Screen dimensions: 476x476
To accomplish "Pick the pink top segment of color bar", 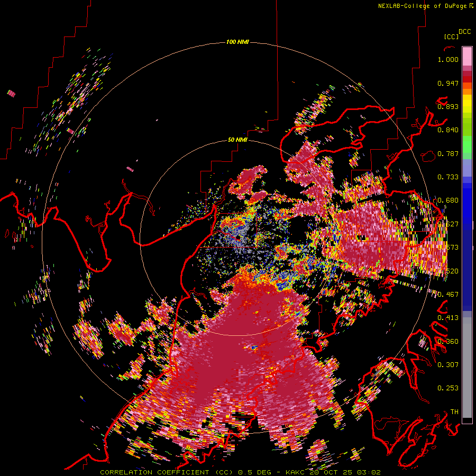I will pos(467,56).
